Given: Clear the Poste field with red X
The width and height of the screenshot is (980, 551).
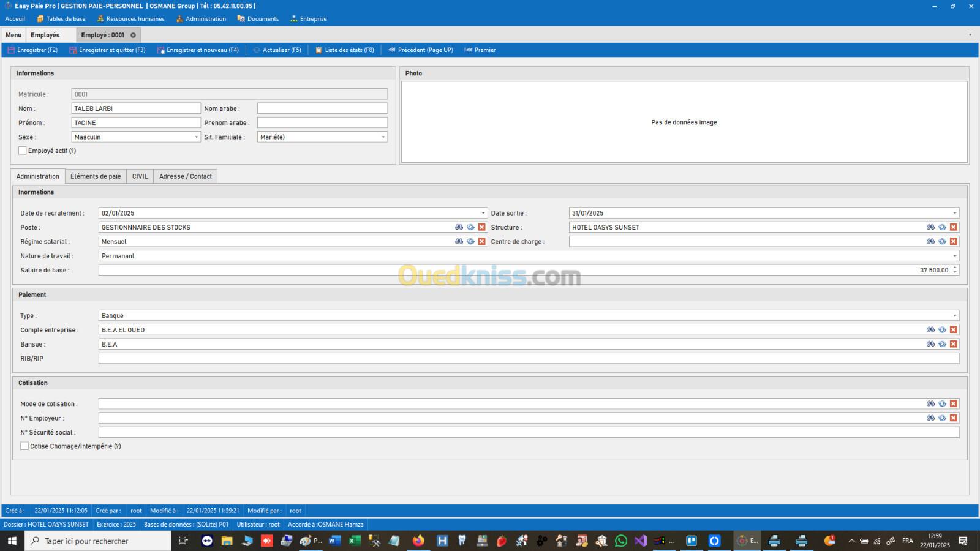Looking at the screenshot, I should click(x=481, y=227).
